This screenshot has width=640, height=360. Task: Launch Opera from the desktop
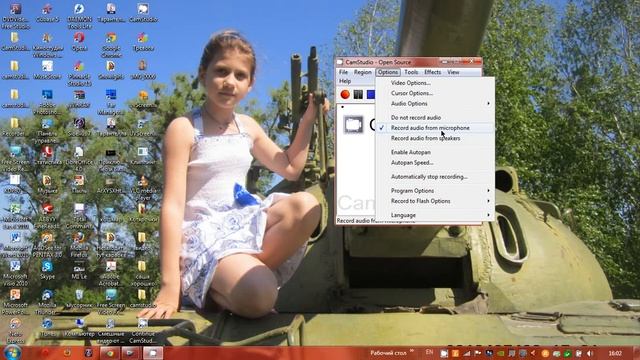(79, 42)
